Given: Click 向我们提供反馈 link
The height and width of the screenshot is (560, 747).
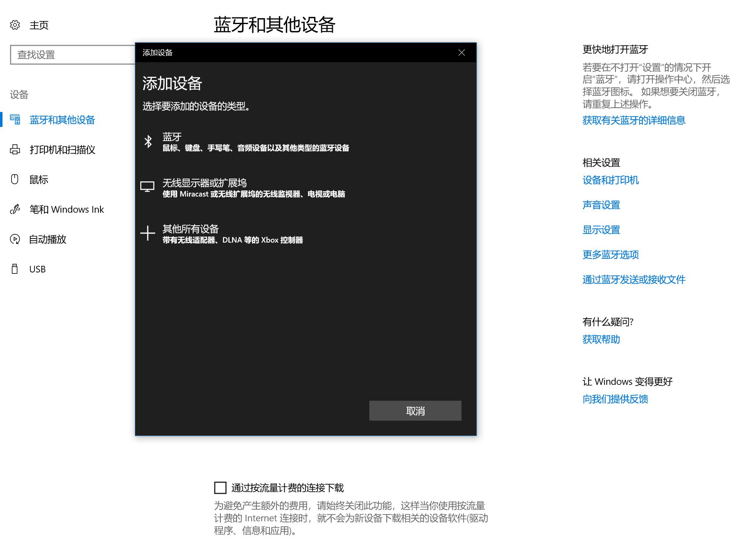Looking at the screenshot, I should click(x=615, y=399).
